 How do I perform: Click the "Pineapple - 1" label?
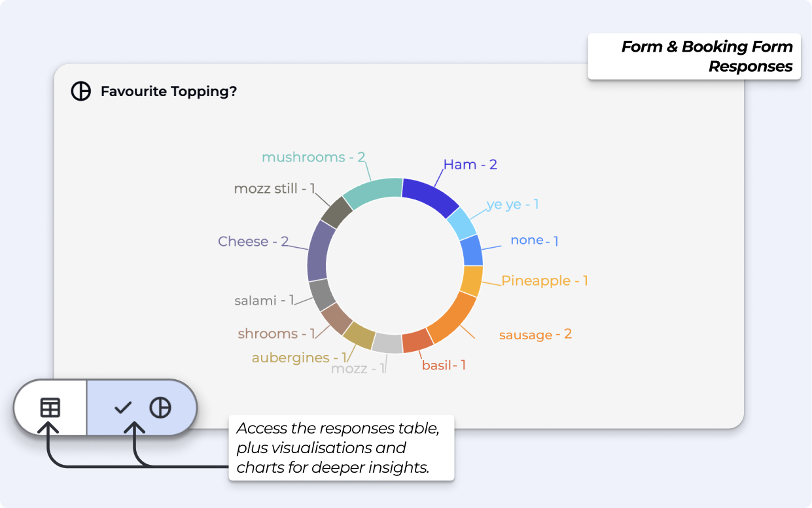pos(544,280)
